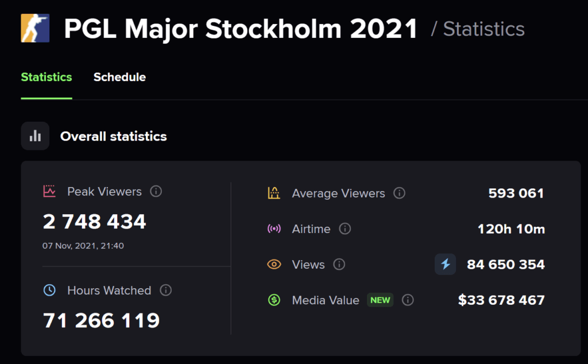Image resolution: width=588 pixels, height=364 pixels.
Task: Click the Peak Viewers graph icon
Action: (51, 191)
